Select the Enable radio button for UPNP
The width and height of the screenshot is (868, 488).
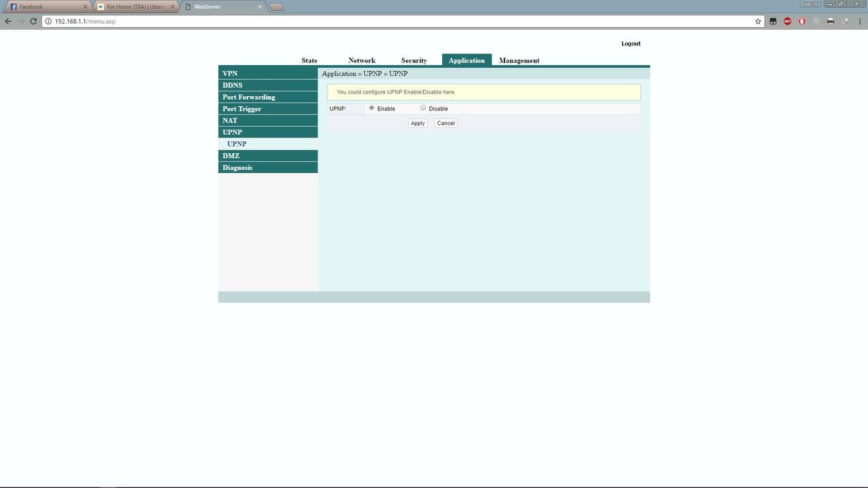tap(372, 108)
